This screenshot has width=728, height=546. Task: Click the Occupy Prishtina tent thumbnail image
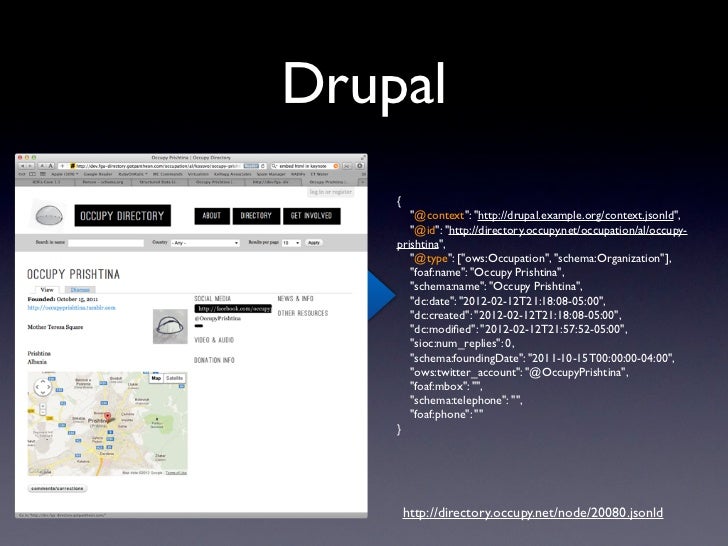pyautogui.click(x=170, y=327)
